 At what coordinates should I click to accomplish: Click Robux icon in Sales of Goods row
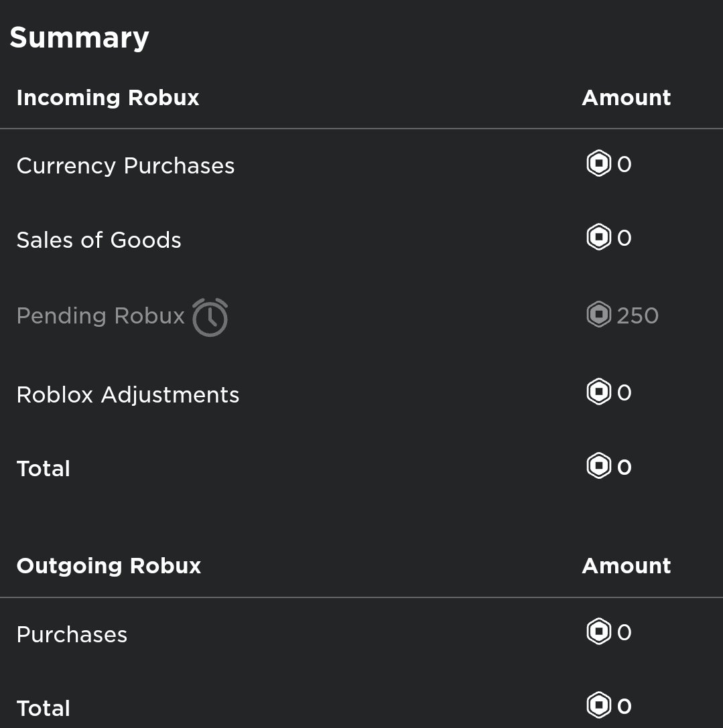(x=598, y=237)
